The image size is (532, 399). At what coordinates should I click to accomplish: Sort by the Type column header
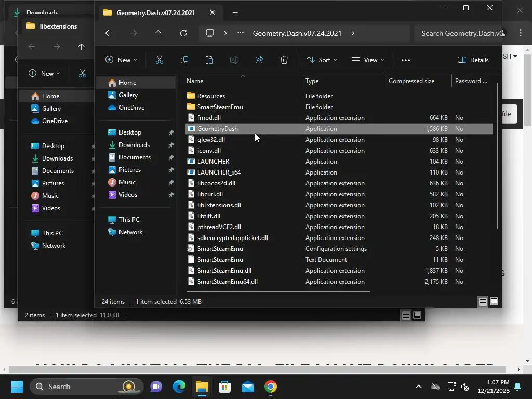pos(312,81)
